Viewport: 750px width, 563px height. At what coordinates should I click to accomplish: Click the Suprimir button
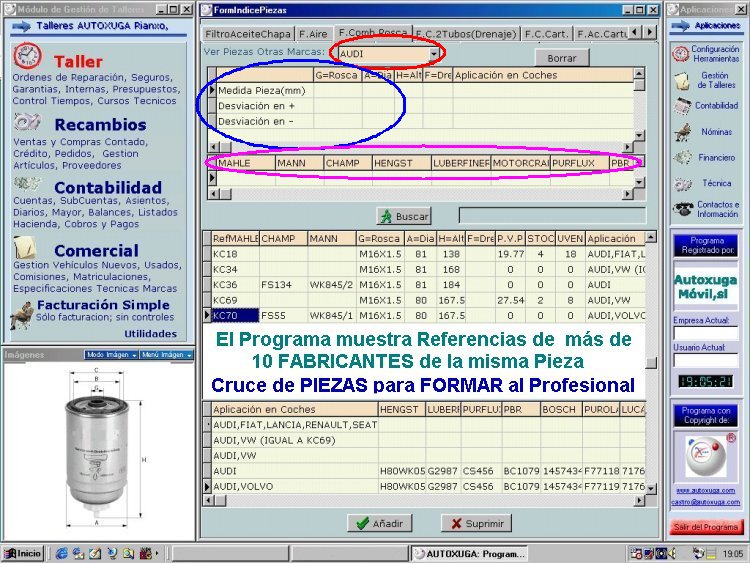(476, 523)
